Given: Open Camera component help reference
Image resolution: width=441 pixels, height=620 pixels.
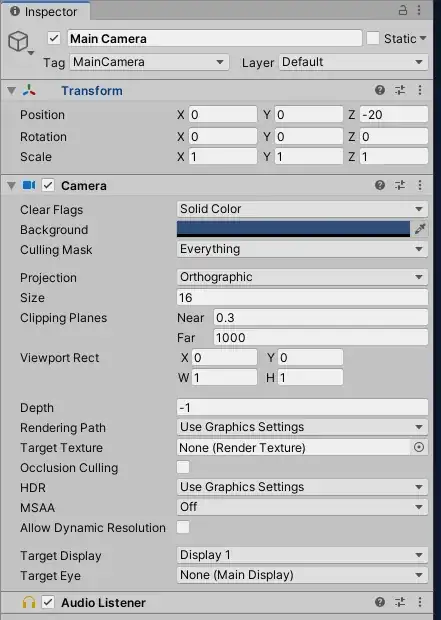Looking at the screenshot, I should click(x=380, y=185).
